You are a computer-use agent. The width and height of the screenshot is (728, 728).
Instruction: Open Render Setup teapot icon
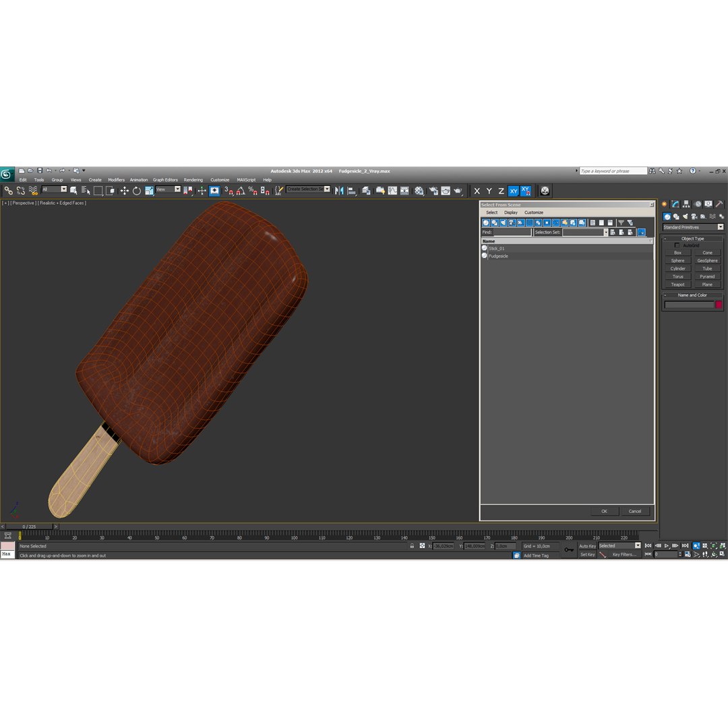tap(433, 190)
